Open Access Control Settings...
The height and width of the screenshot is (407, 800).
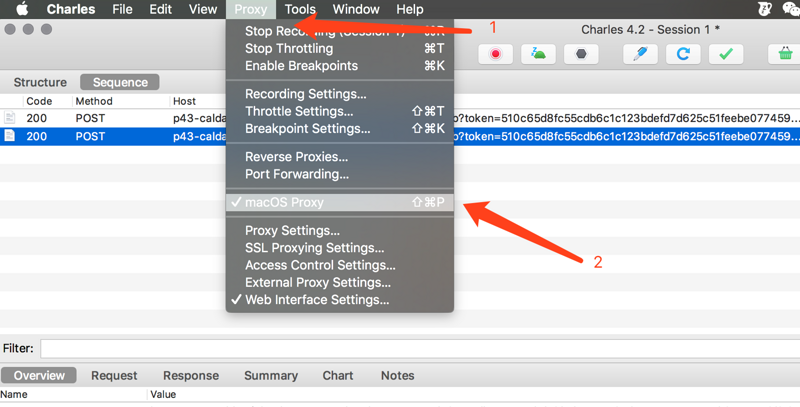340,265
